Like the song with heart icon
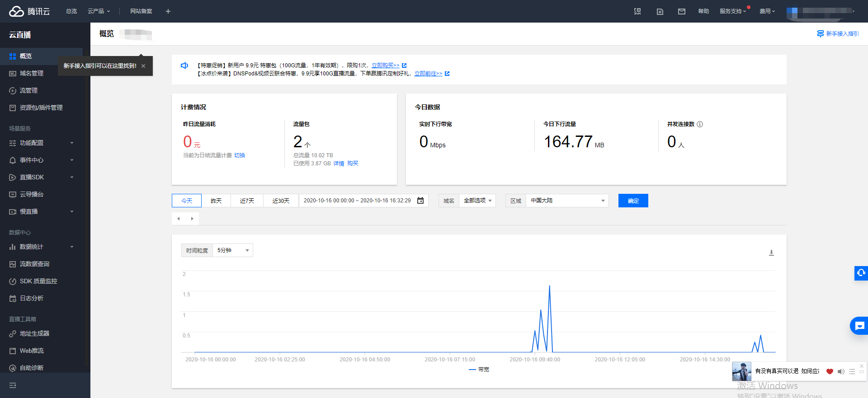Image resolution: width=868 pixels, height=398 pixels. click(x=830, y=371)
